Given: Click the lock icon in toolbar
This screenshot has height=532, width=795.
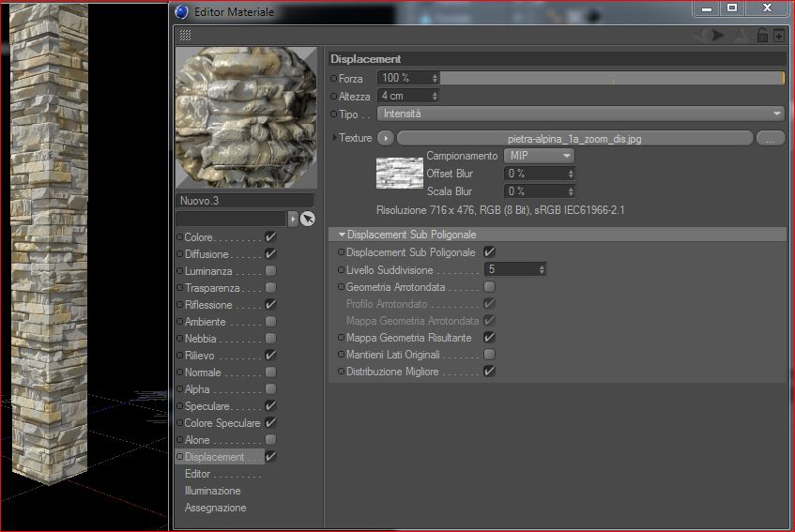Looking at the screenshot, I should (762, 36).
